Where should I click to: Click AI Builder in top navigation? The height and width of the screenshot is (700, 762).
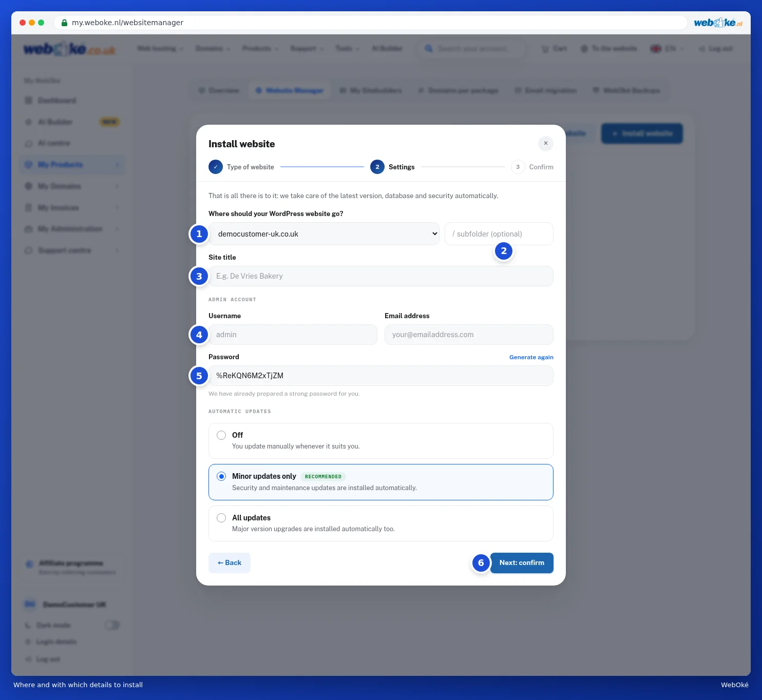pos(387,48)
